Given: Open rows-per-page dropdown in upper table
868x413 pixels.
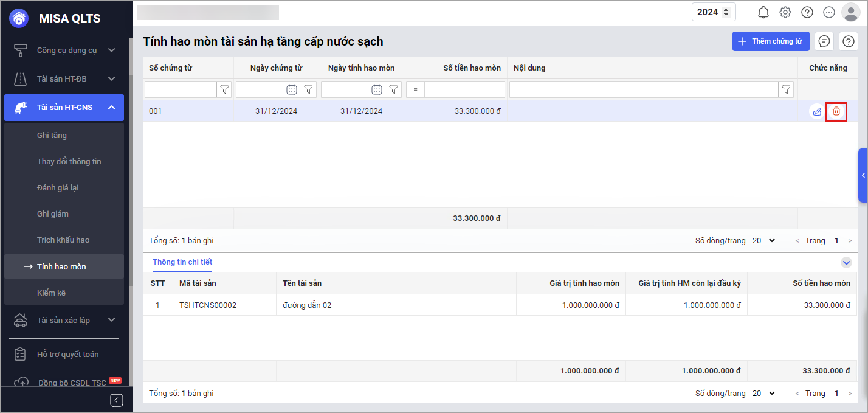Looking at the screenshot, I should click(x=764, y=241).
